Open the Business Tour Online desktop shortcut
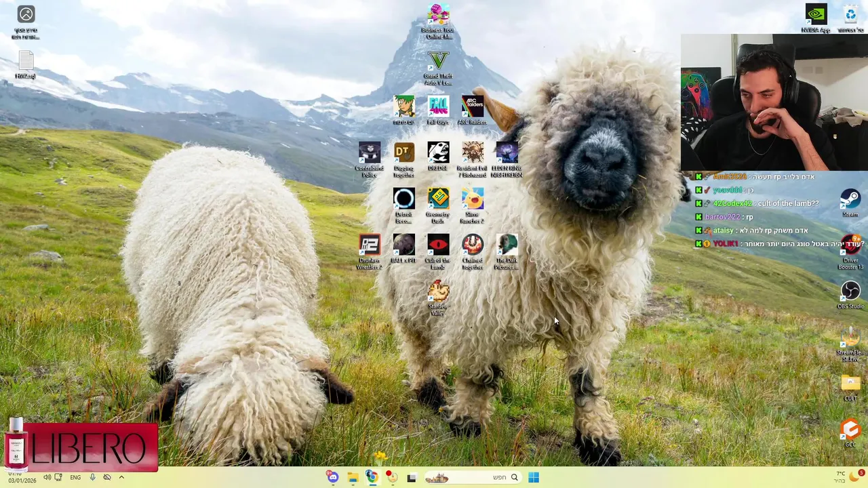This screenshot has height=488, width=868. [x=437, y=21]
